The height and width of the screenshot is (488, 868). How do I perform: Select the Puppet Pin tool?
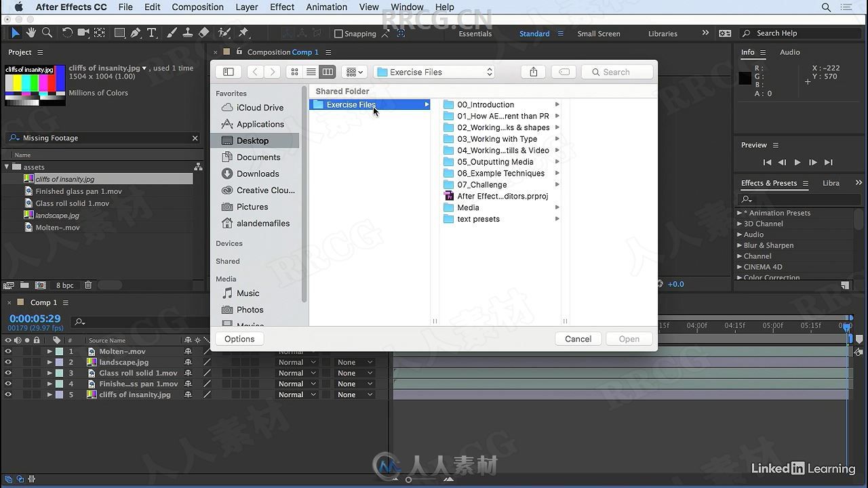pos(243,33)
